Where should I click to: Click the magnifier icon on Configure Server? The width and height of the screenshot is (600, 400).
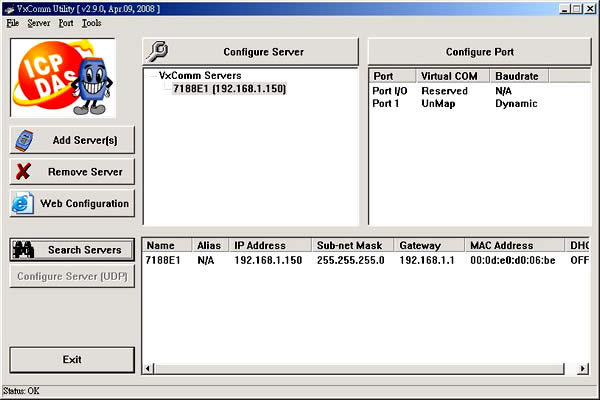[159, 51]
